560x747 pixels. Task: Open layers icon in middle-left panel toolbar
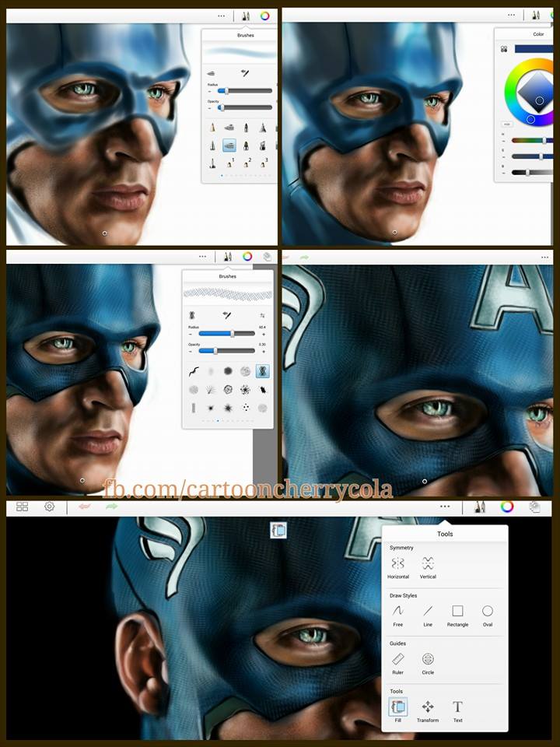[267, 256]
